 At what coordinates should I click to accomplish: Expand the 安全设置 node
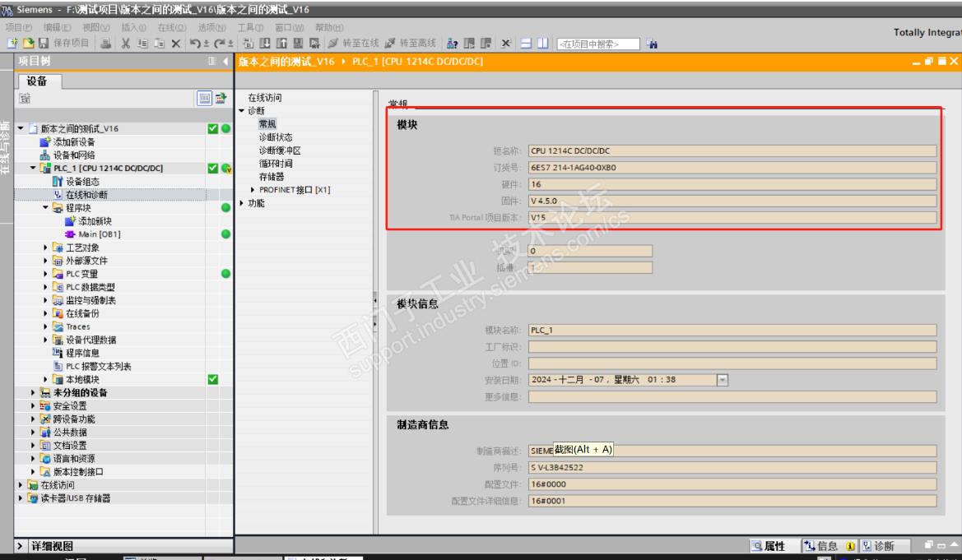[x=33, y=405]
